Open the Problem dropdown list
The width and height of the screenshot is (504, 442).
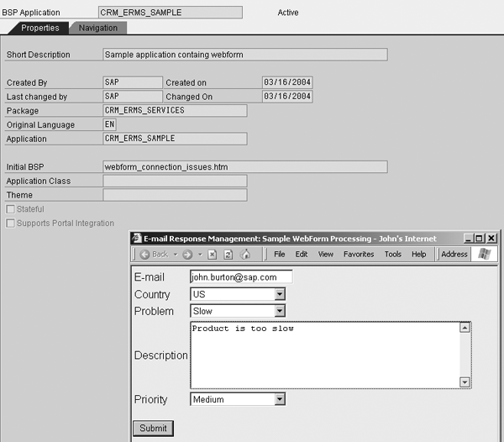[280, 311]
